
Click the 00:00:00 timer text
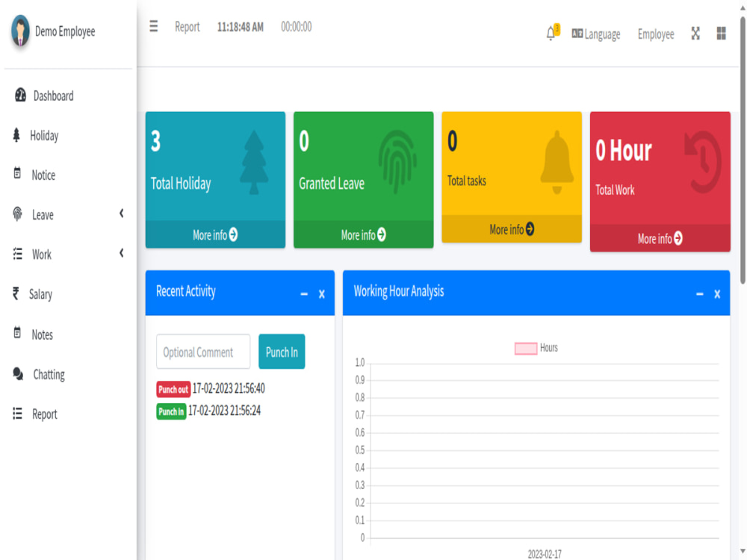[x=297, y=27]
